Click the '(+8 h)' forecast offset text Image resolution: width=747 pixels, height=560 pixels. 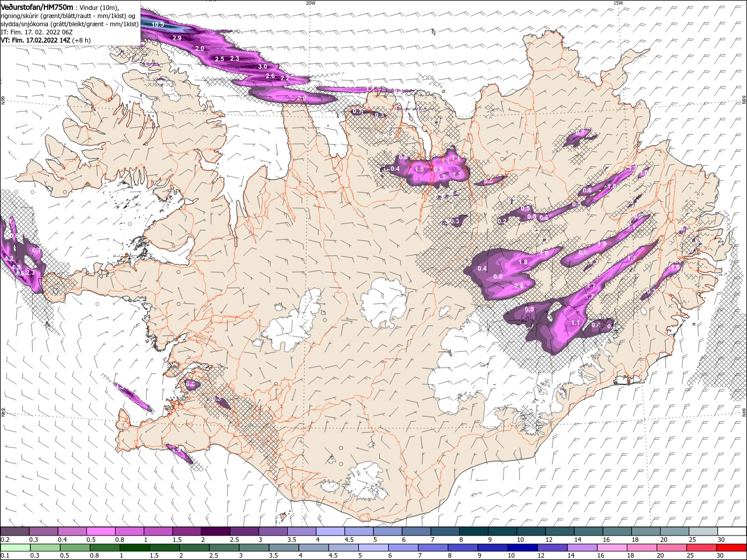tap(82, 40)
